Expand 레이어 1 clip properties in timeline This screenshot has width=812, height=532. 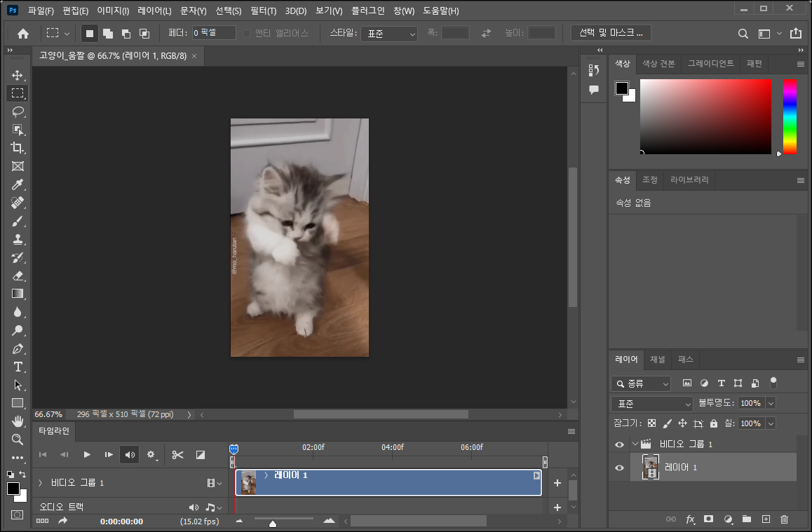(x=266, y=475)
